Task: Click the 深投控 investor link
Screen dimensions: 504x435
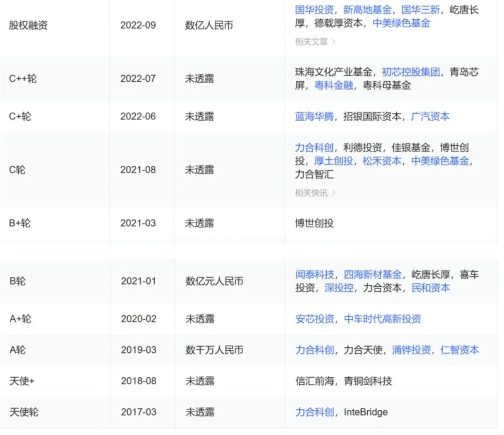Action: tap(339, 288)
